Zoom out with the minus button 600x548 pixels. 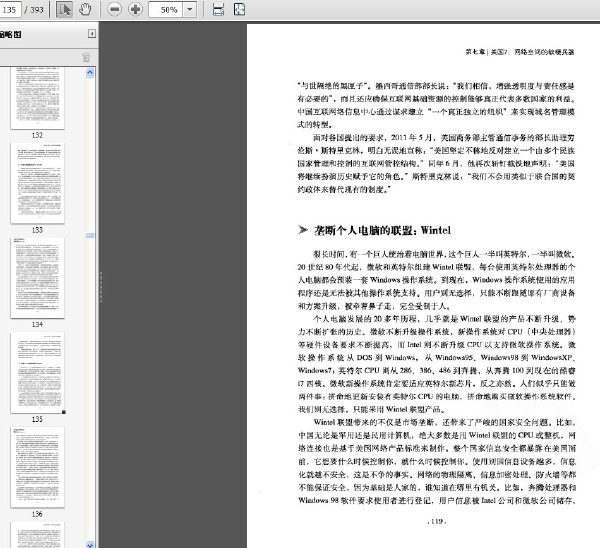coord(114,9)
